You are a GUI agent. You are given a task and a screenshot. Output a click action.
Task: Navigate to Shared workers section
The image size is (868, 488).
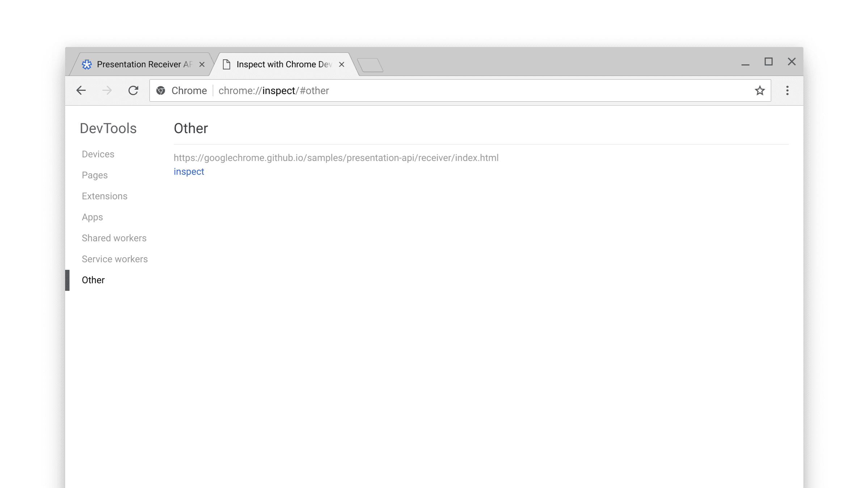click(x=114, y=238)
